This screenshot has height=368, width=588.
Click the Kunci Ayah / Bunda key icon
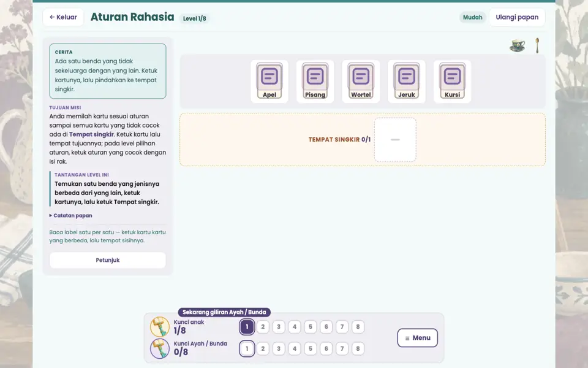(x=160, y=348)
